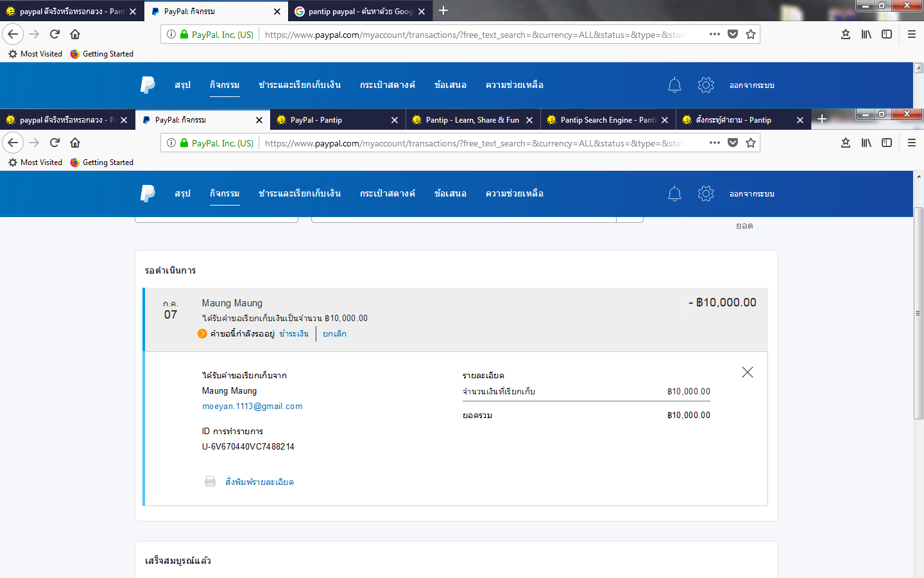Open the hamburger menu in the back window
The image size is (924, 578).
point(912,34)
